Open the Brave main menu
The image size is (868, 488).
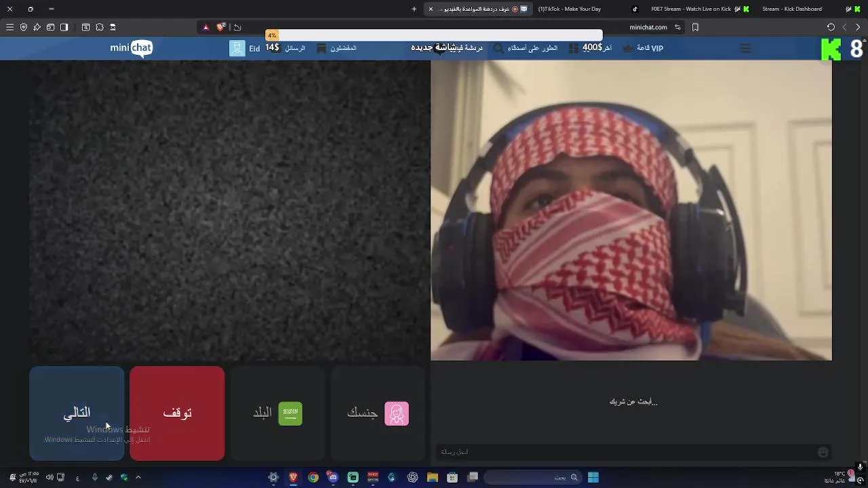(x=9, y=27)
